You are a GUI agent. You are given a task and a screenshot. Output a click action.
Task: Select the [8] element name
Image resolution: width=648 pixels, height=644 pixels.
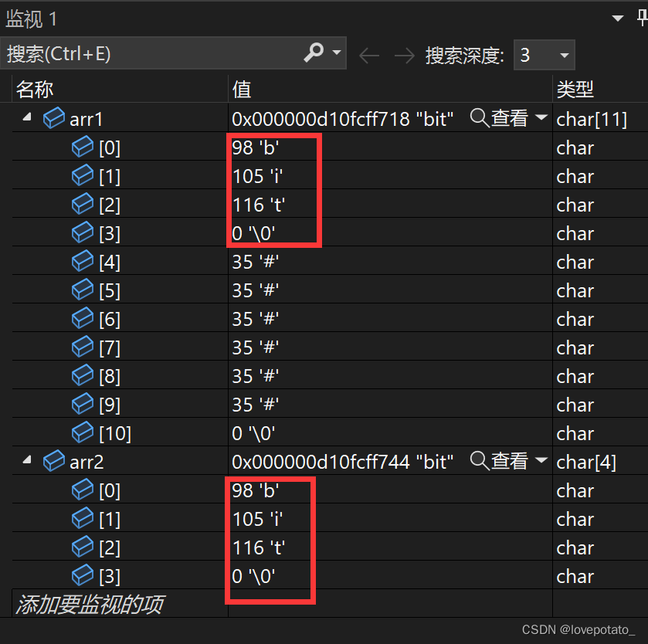[110, 376]
